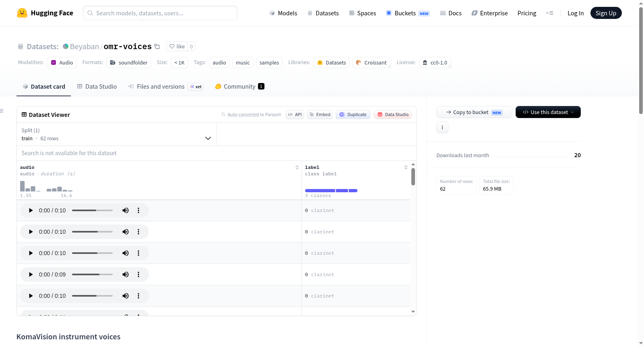
Task: Mute the first audio row
Action: click(x=126, y=210)
